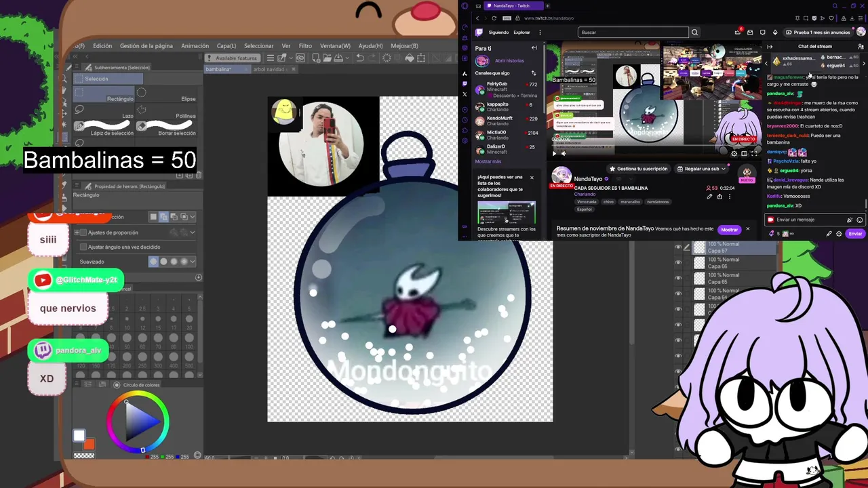Choose the new selection mode icon
The width and height of the screenshot is (868, 488).
tap(153, 217)
